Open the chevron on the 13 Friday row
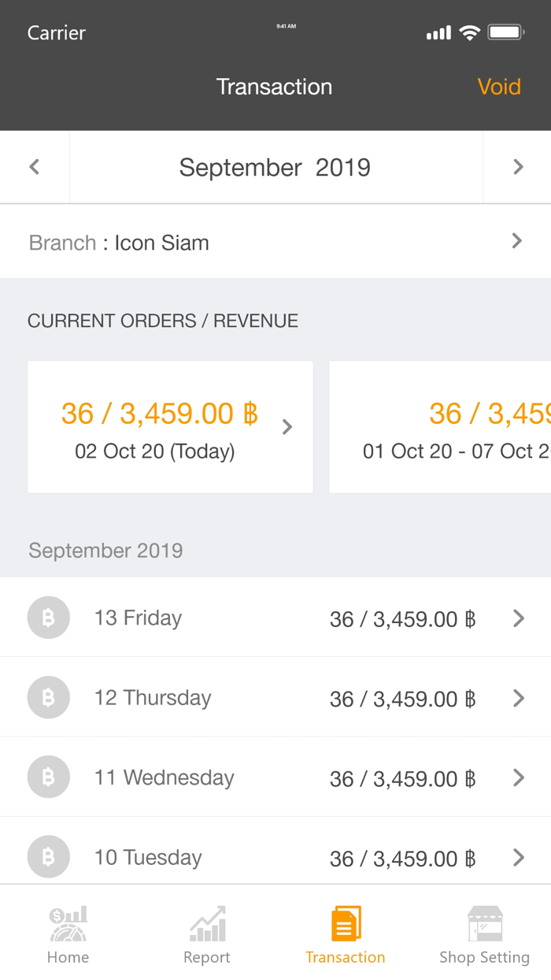Viewport: 551px width, 980px height. 517,618
